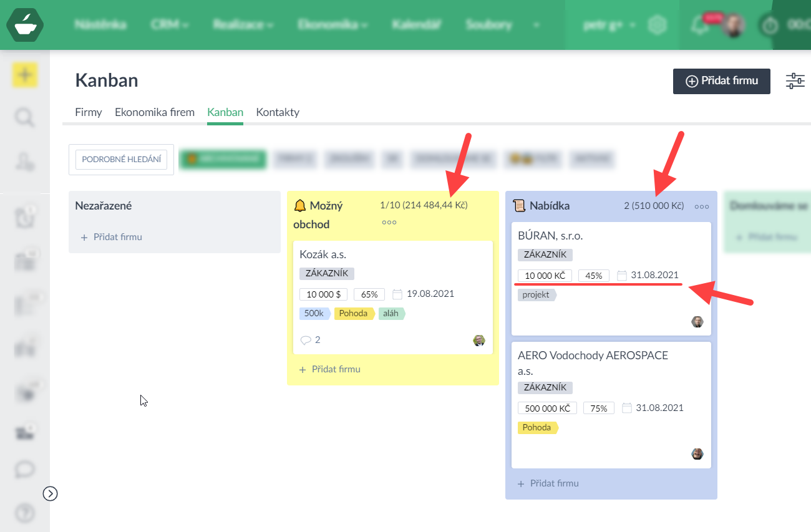
Task: Switch to the Ekonomika firem tab
Action: coord(154,112)
